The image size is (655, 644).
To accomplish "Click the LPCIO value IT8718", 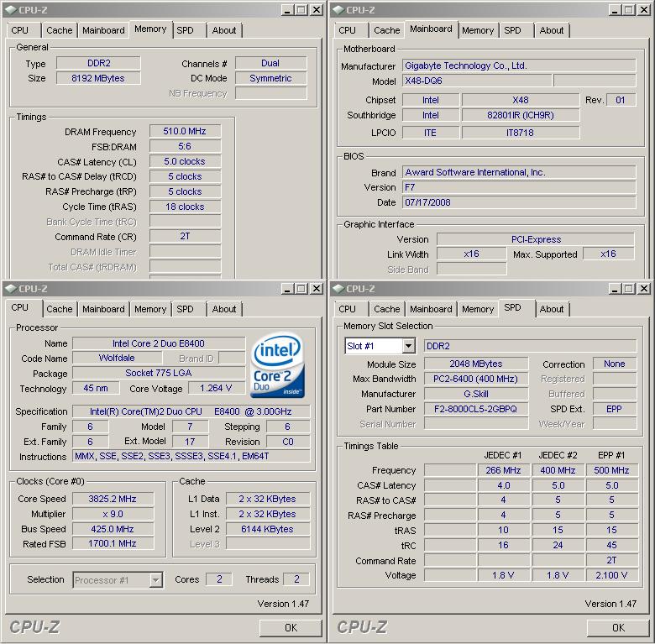I will pos(521,133).
